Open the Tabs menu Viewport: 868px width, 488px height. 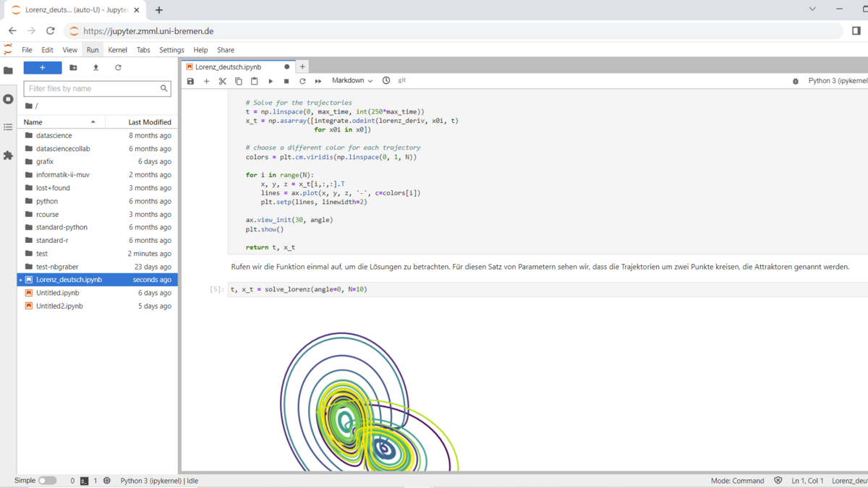click(x=143, y=50)
